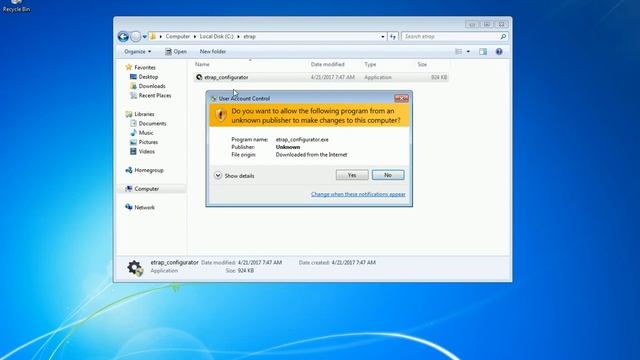The height and width of the screenshot is (360, 640).
Task: Open the view options dropdown arrow
Action: click(468, 51)
